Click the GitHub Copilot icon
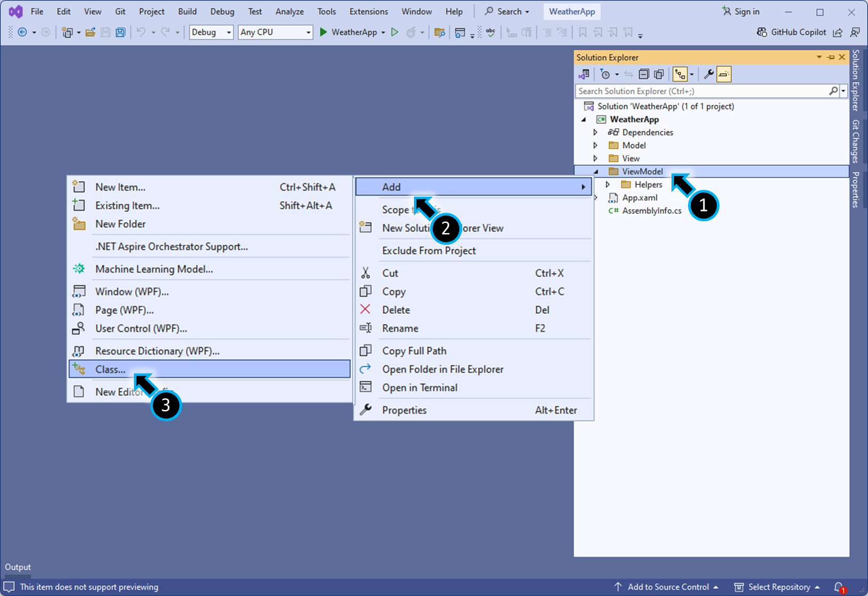This screenshot has height=596, width=868. [x=762, y=32]
